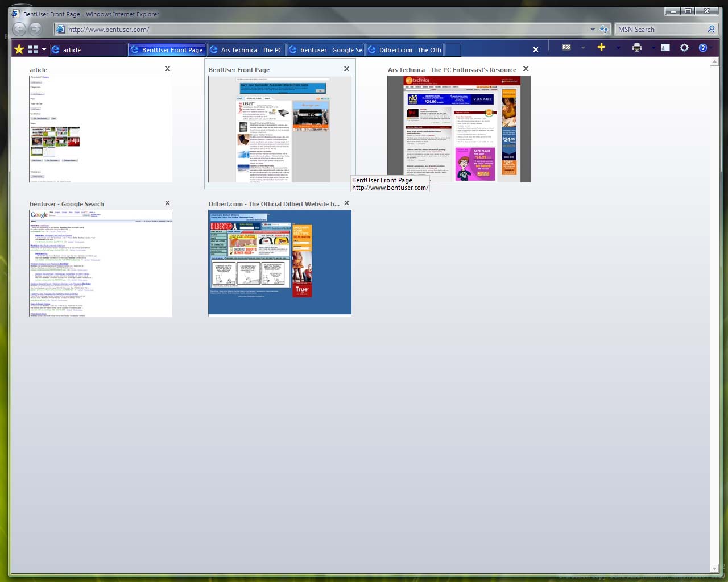Click the Internet Explorer icon in the title bar

[x=16, y=14]
